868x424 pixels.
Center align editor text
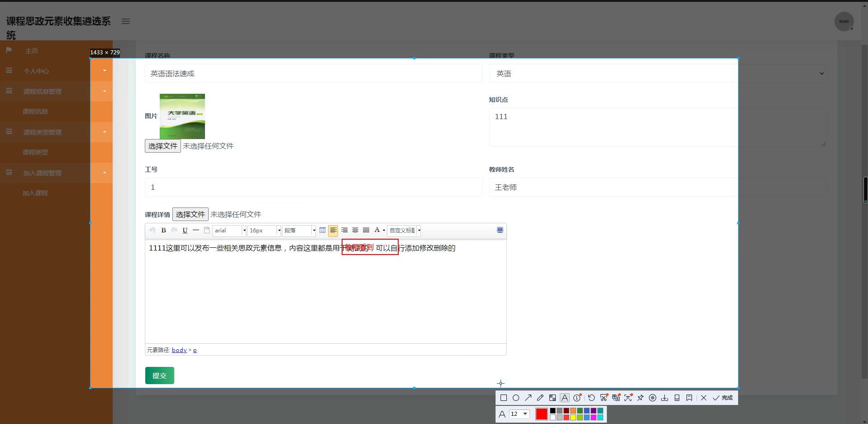355,230
